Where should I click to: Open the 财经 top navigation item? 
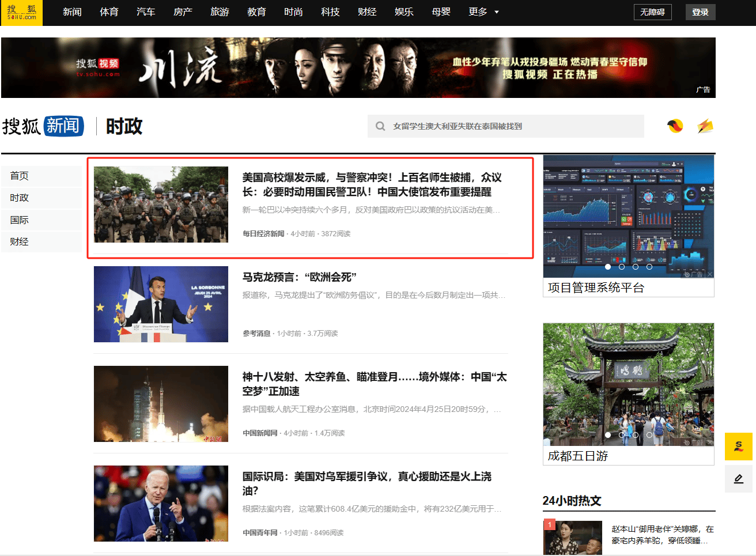point(367,12)
